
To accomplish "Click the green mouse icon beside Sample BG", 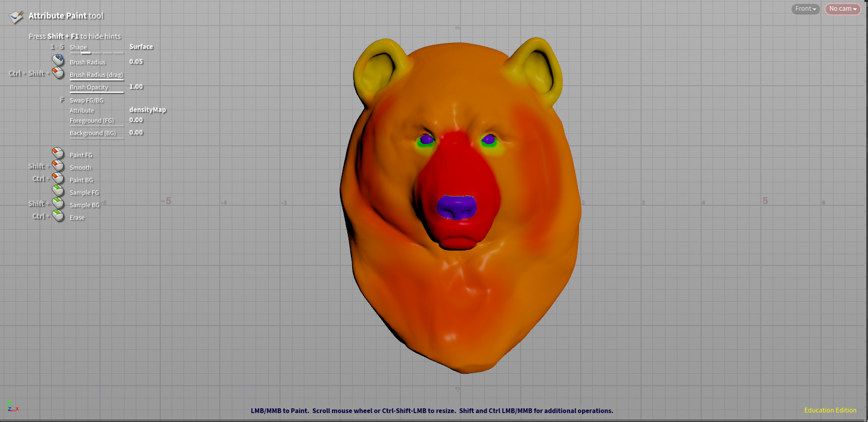I will coord(58,204).
